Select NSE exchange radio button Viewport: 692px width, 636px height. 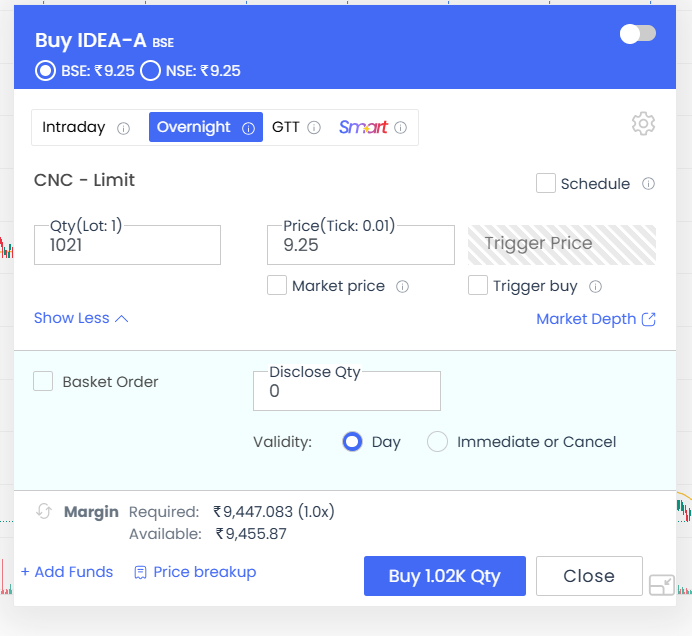(151, 71)
